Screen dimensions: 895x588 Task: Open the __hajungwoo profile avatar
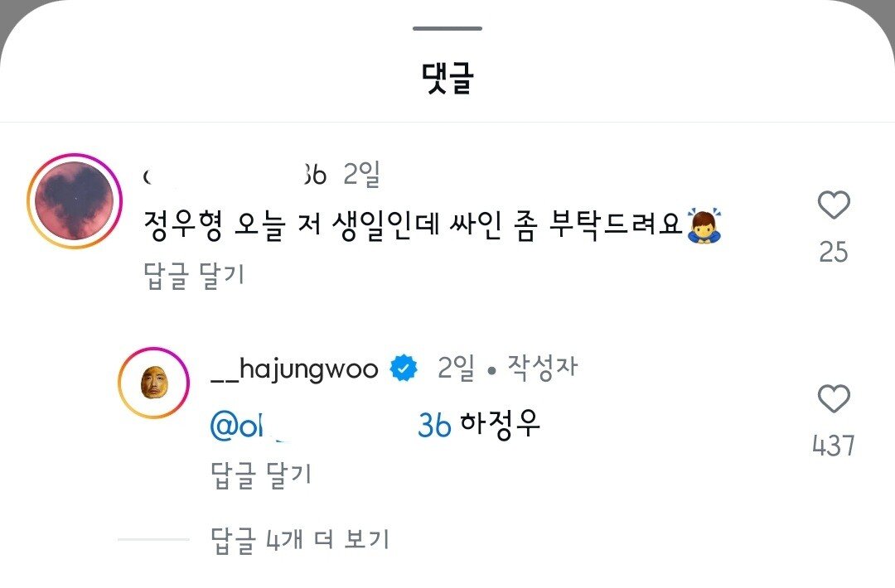pyautogui.click(x=153, y=383)
